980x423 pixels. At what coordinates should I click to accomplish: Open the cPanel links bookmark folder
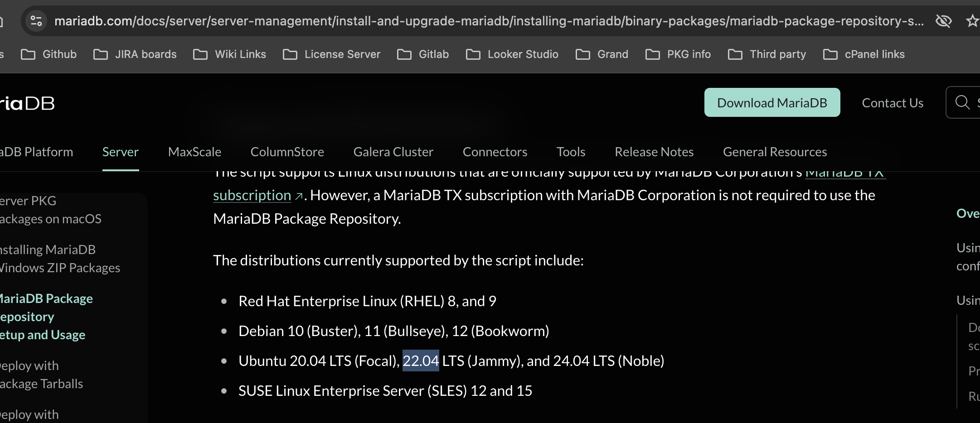point(864,54)
